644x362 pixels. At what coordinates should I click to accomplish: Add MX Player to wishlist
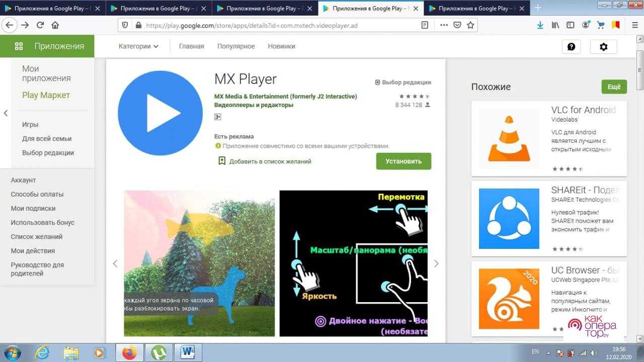click(x=265, y=161)
